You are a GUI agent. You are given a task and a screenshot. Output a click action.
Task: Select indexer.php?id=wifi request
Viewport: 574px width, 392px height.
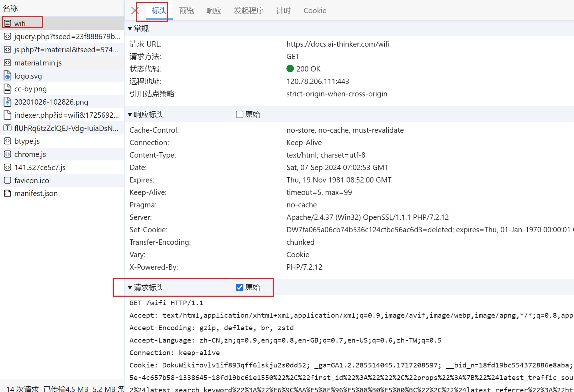click(x=62, y=115)
